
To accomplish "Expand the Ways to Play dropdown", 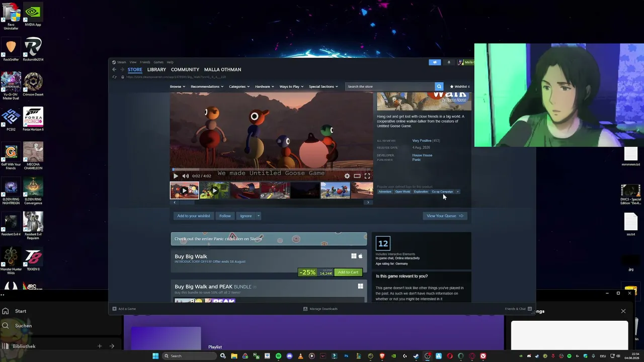I will pos(291,86).
